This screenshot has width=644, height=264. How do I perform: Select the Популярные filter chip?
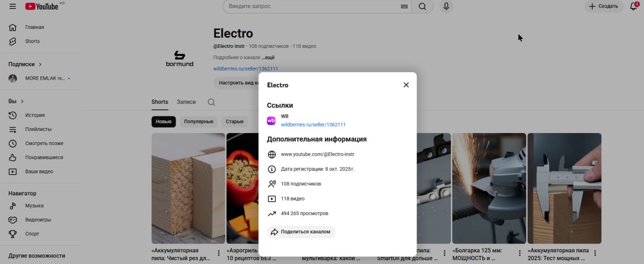point(199,121)
